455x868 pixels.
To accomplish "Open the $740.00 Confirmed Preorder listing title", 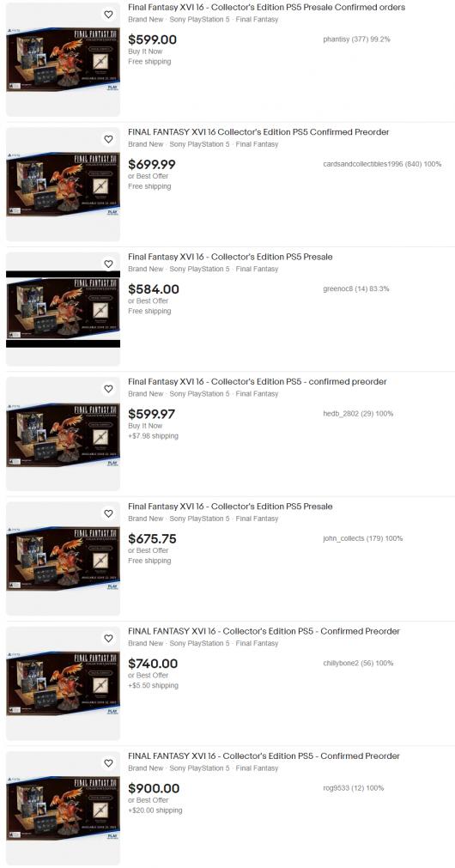I will pyautogui.click(x=264, y=631).
